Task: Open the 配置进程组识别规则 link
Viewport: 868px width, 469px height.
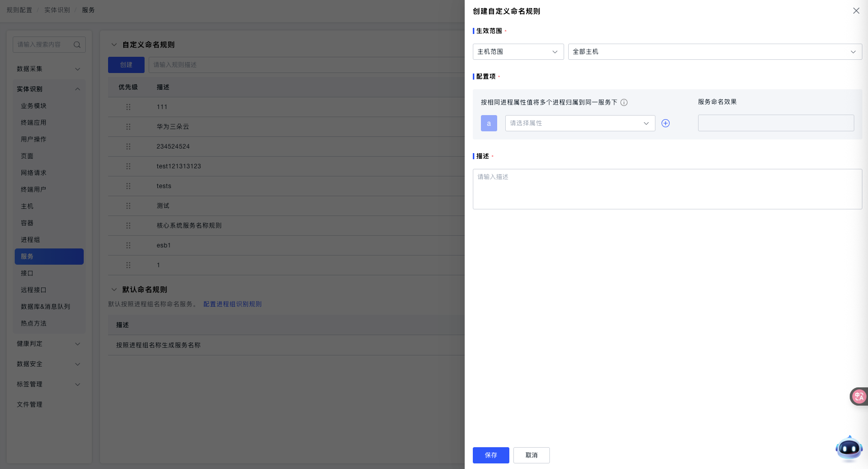Action: (x=232, y=304)
